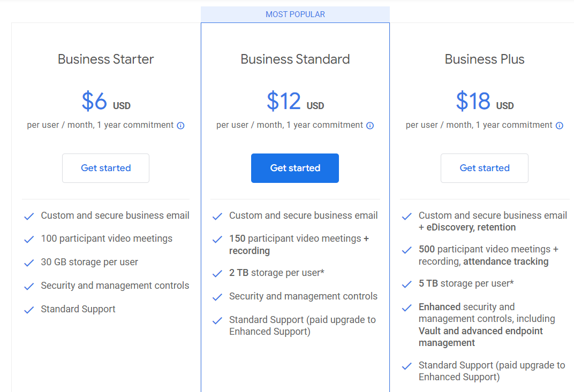
Task: Click info icon under Business Plus price
Action: [x=560, y=126]
